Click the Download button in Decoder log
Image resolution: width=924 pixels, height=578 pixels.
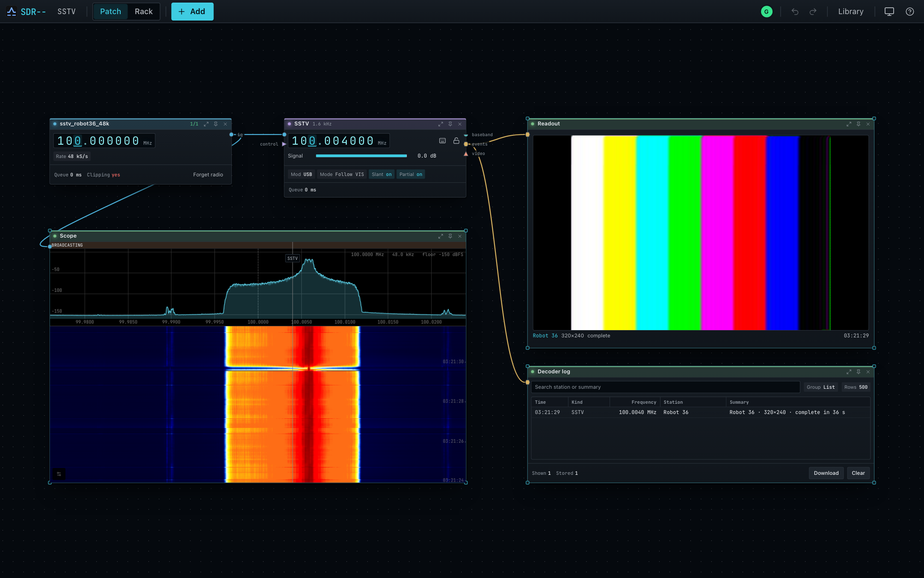coord(826,473)
